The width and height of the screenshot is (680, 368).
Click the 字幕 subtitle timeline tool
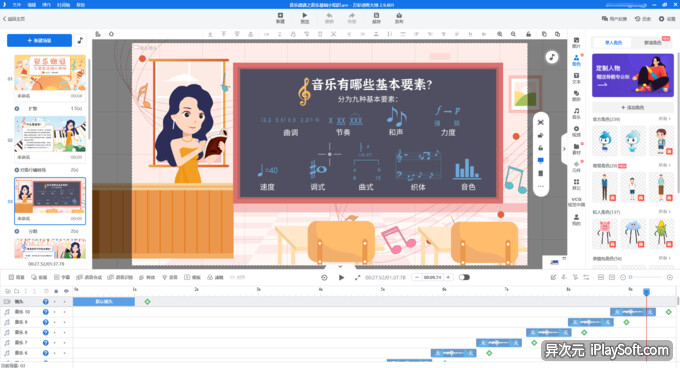(x=62, y=277)
